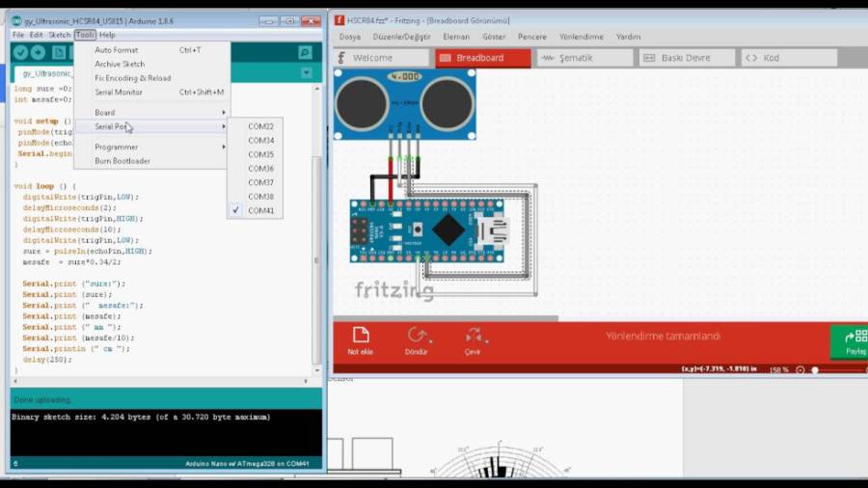Select COM37 in Serial Port submenu
This screenshot has height=488, width=868.
point(256,182)
